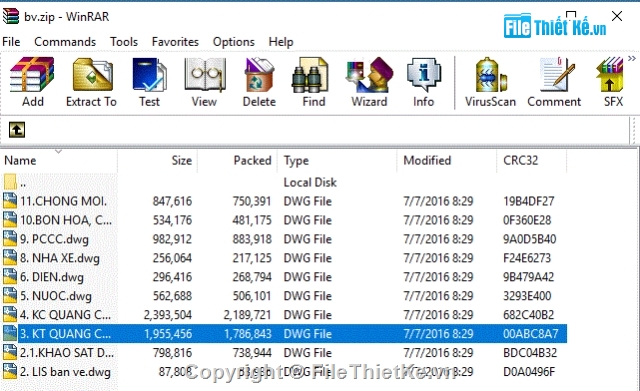This screenshot has height=391, width=640.
Task: Select file icon of 5. NUOC.dwg
Action: click(10, 295)
